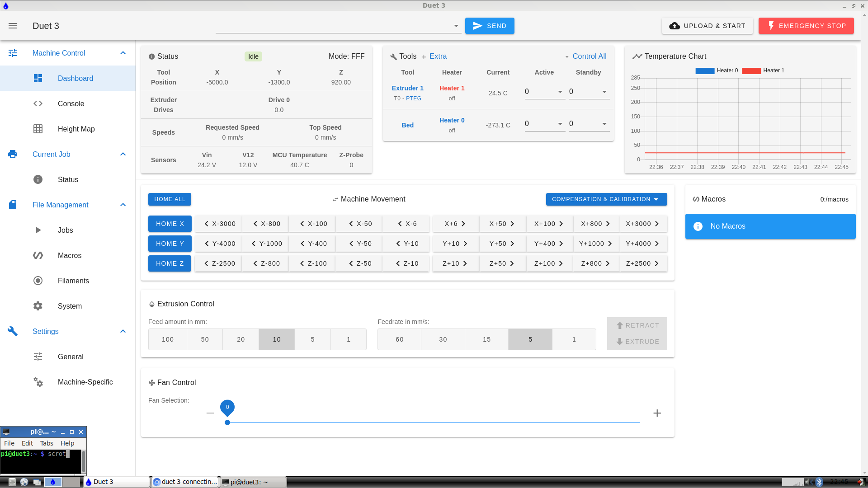This screenshot has height=488, width=868.
Task: Click the Tools wrench icon
Action: [x=393, y=57]
